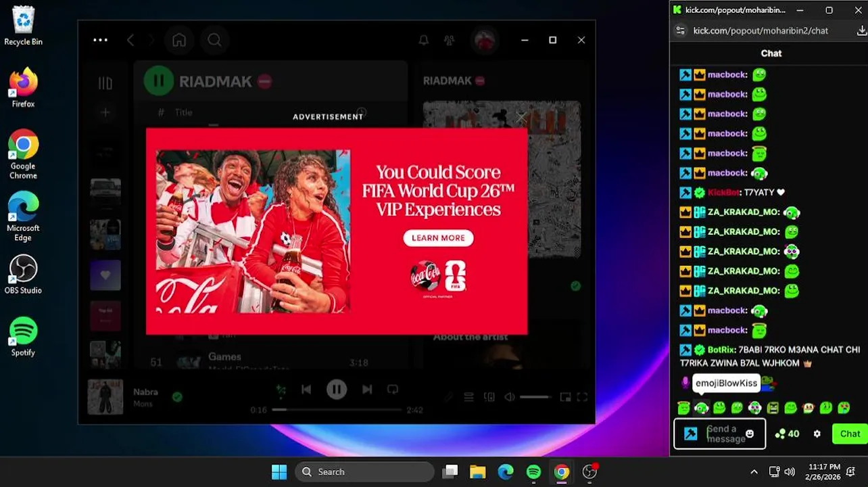The height and width of the screenshot is (487, 868).
Task: Open the Liked Songs heart playlist in sidebar
Action: (105, 275)
